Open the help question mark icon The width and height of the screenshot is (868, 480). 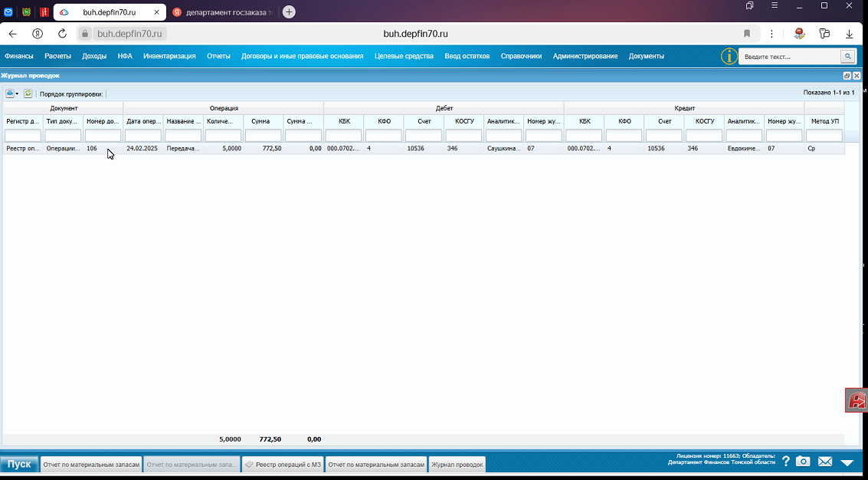pos(785,461)
